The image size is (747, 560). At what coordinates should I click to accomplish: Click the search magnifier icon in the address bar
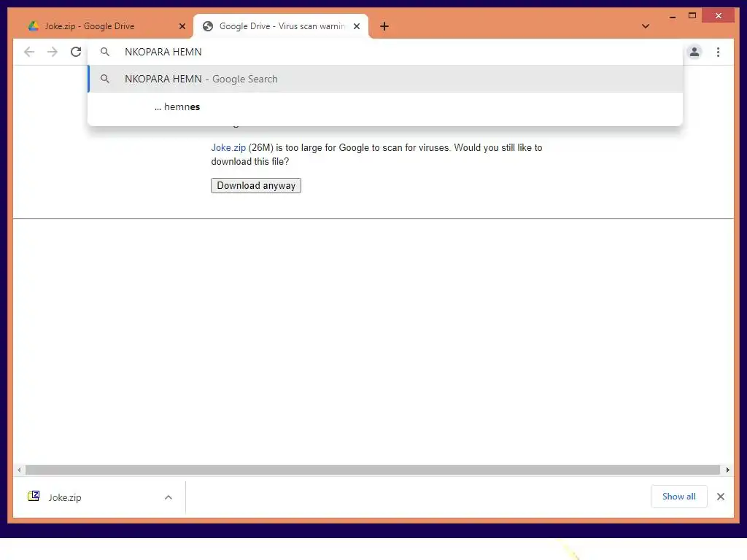[105, 52]
